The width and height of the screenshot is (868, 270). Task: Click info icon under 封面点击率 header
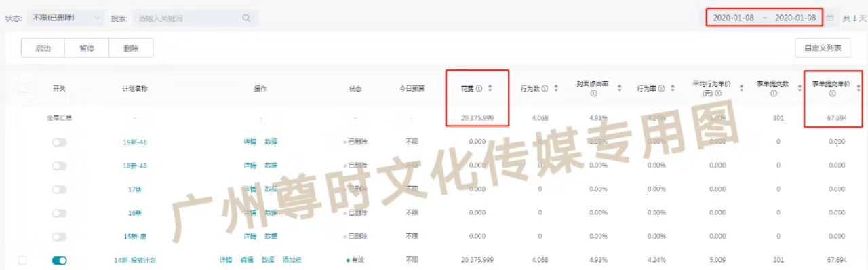coord(593,94)
